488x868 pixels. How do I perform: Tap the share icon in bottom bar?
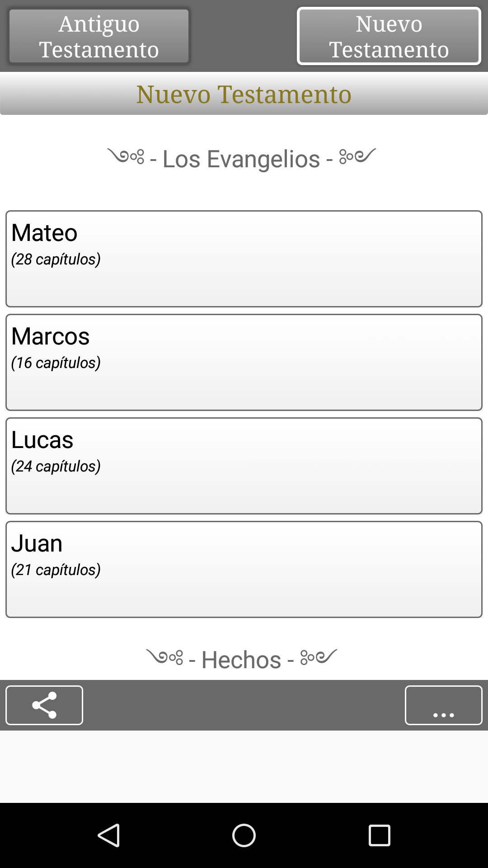(44, 705)
